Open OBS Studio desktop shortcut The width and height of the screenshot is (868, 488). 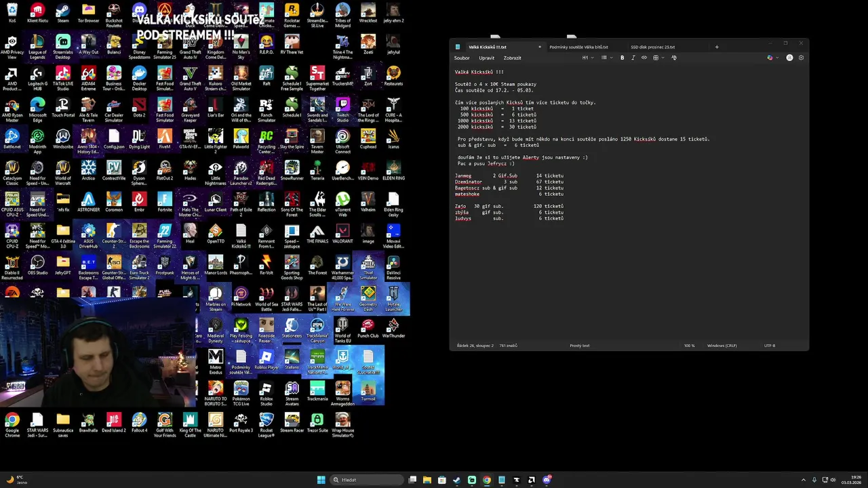(37, 266)
